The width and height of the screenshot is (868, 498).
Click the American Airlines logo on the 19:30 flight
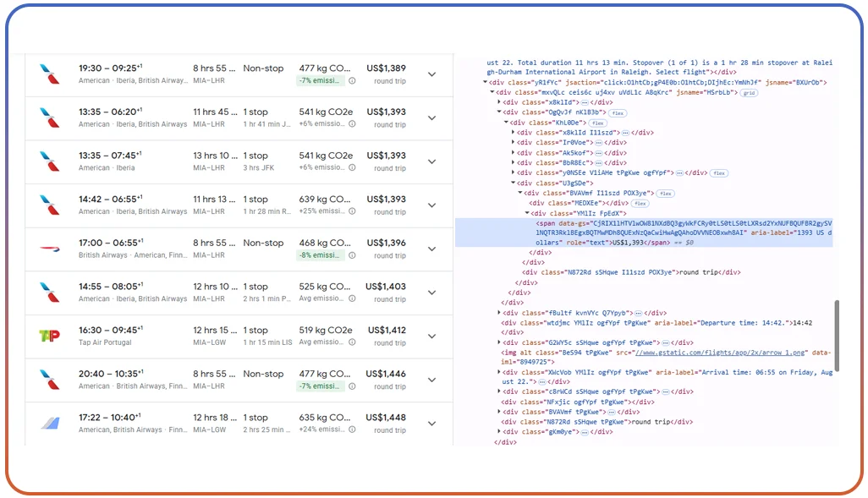(x=49, y=74)
